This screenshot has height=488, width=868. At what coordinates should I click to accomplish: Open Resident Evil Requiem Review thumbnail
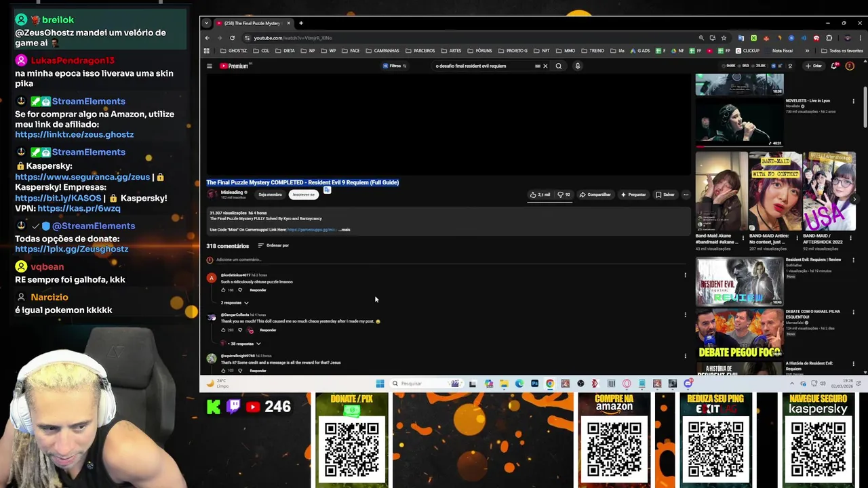coord(739,281)
